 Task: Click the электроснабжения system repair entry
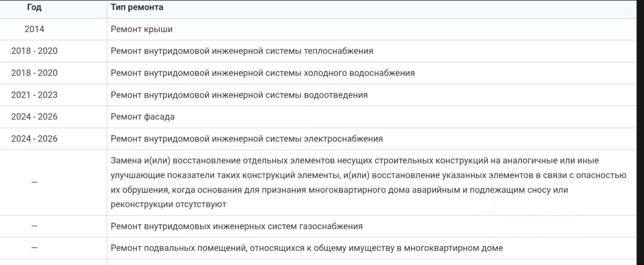(247, 139)
